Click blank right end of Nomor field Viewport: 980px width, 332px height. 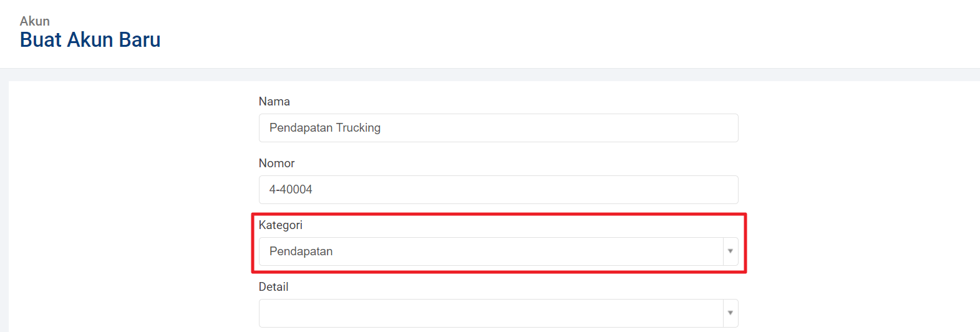(686, 190)
